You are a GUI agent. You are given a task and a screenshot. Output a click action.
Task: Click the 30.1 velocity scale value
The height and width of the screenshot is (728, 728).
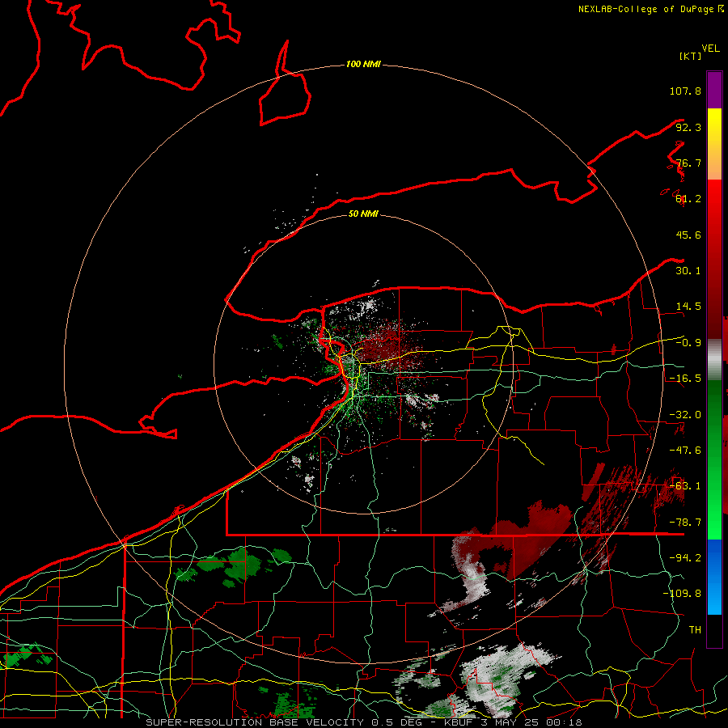pos(688,271)
